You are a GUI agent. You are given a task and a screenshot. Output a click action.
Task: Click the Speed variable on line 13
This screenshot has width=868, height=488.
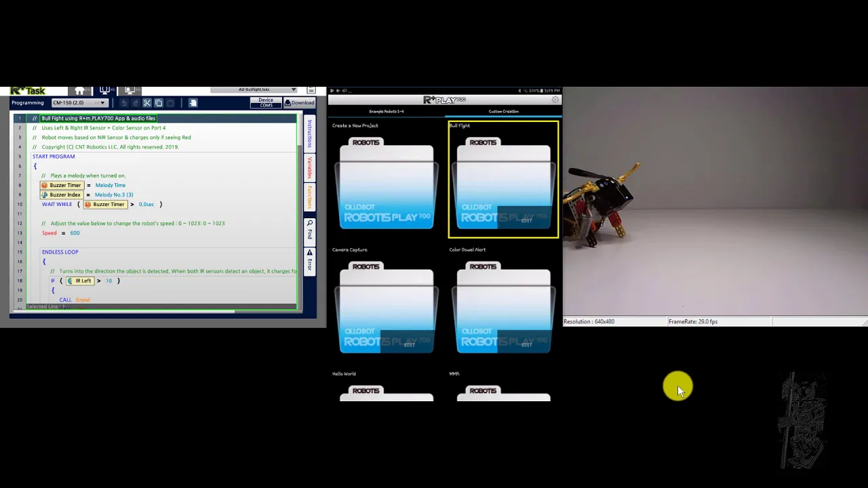pos(50,233)
